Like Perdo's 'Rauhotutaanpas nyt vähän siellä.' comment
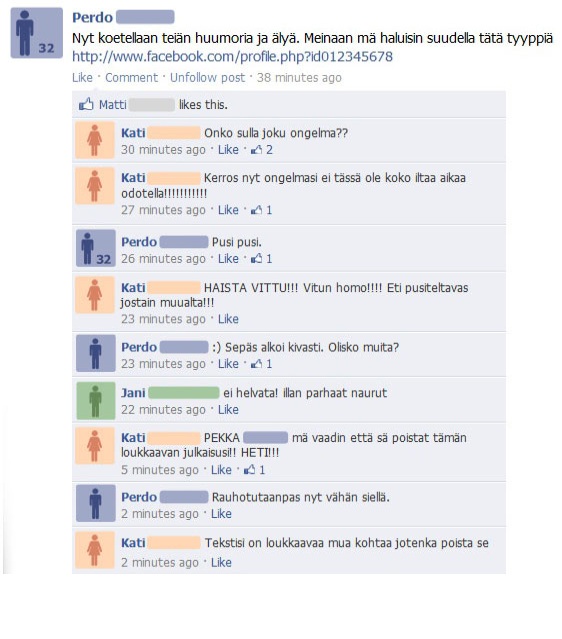 tap(221, 513)
